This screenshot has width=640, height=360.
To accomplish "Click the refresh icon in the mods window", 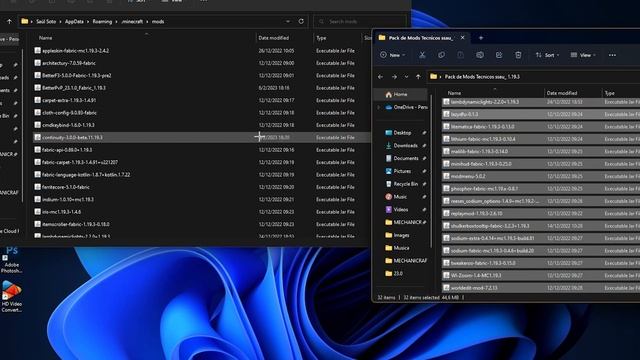I will tap(301, 21).
